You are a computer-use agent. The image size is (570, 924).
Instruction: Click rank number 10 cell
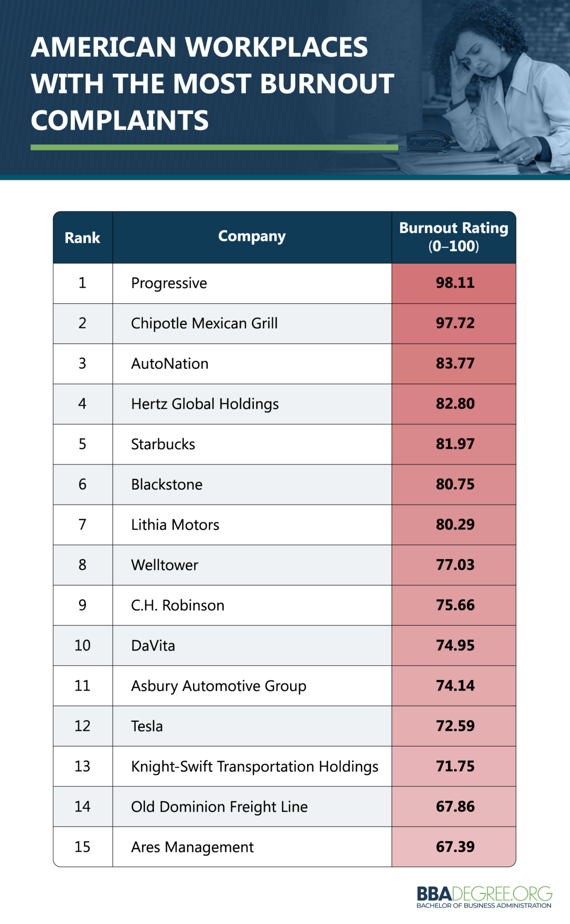(83, 646)
